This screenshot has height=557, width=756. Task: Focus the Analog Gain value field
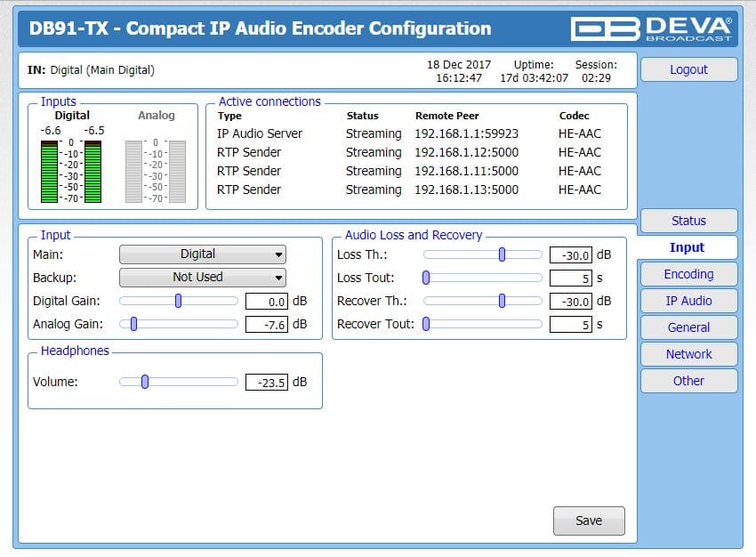pos(267,325)
